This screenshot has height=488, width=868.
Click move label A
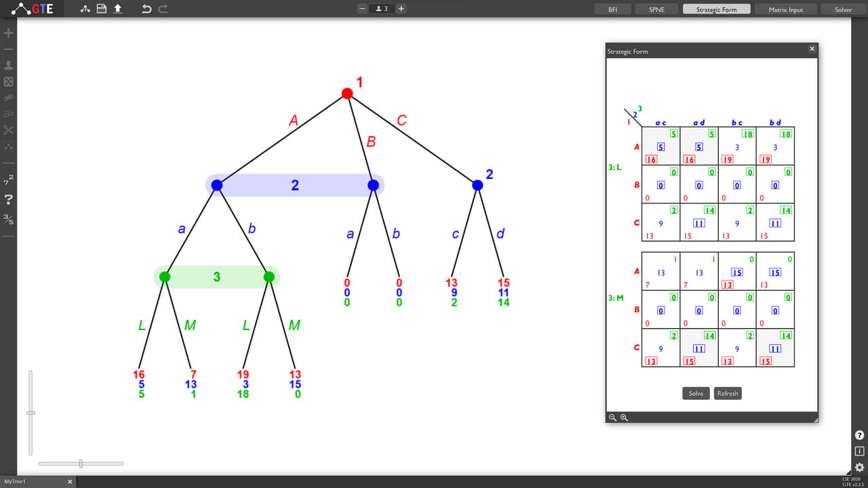pos(294,121)
